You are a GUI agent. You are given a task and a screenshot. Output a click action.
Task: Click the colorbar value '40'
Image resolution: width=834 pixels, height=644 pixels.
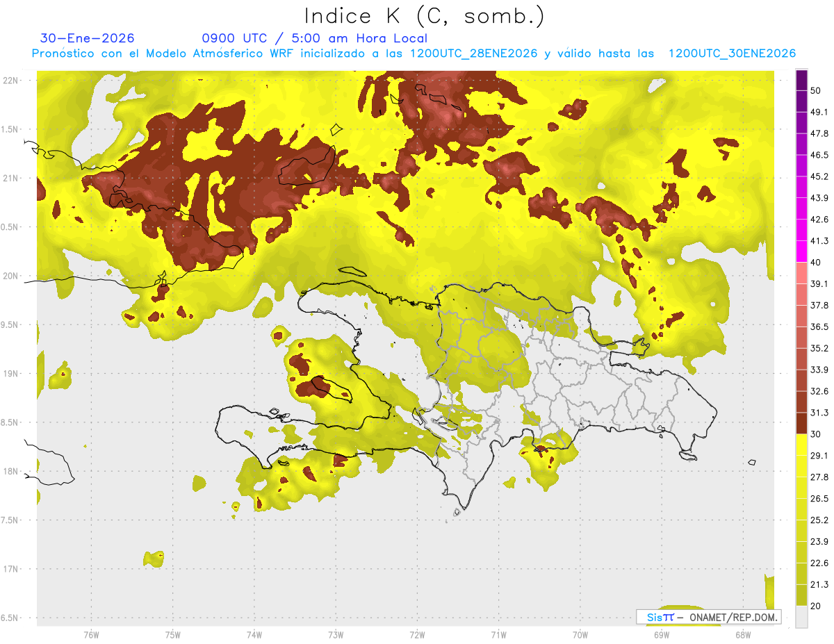coord(816,263)
